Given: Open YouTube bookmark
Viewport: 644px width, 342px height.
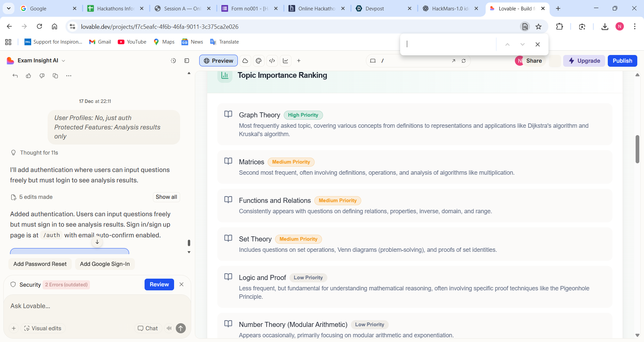Looking at the screenshot, I should [x=132, y=42].
